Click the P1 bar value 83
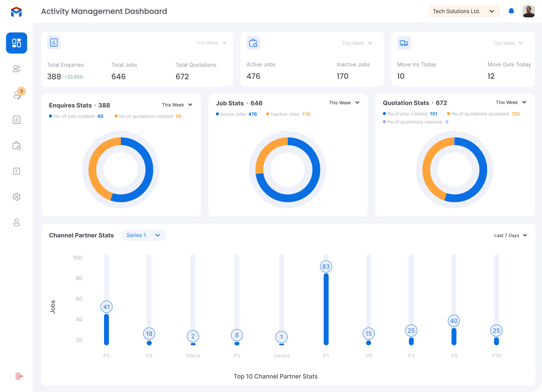Image resolution: width=542 pixels, height=392 pixels. pos(326,267)
